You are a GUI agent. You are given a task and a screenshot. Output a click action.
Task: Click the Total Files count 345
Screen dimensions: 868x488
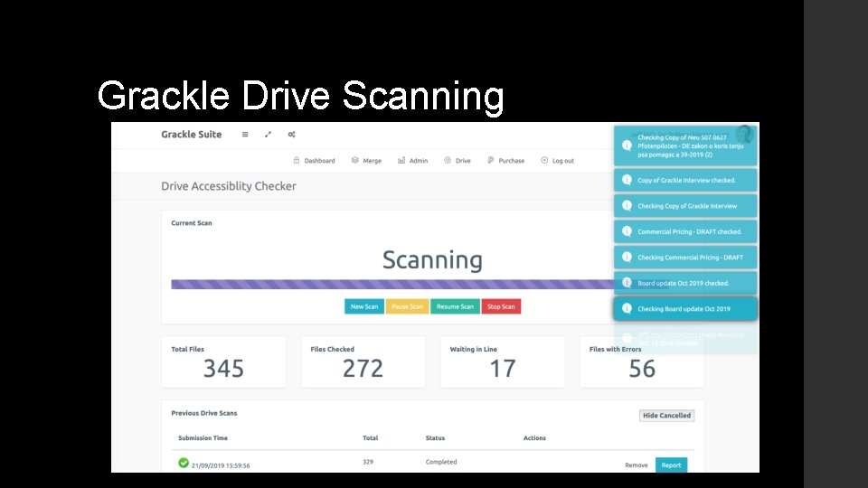(223, 369)
